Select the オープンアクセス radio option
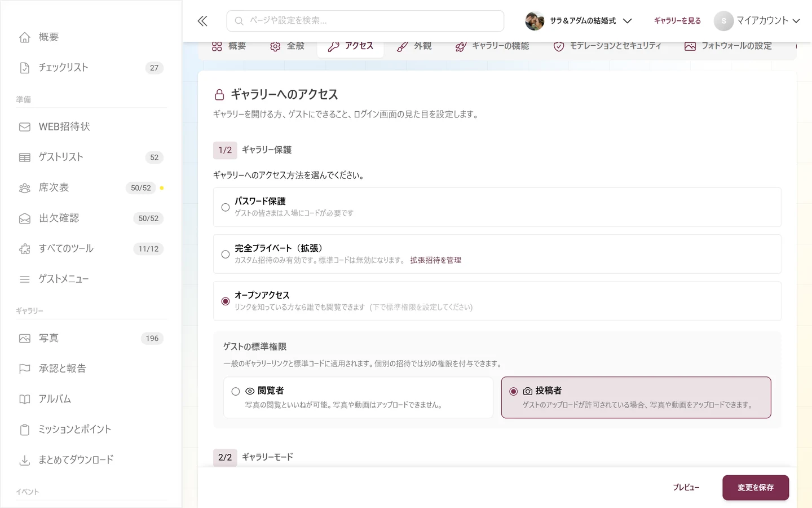 tap(226, 301)
